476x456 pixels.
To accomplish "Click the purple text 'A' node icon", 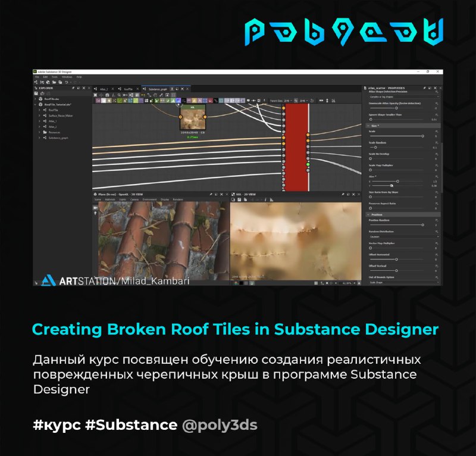I will coord(200,100).
